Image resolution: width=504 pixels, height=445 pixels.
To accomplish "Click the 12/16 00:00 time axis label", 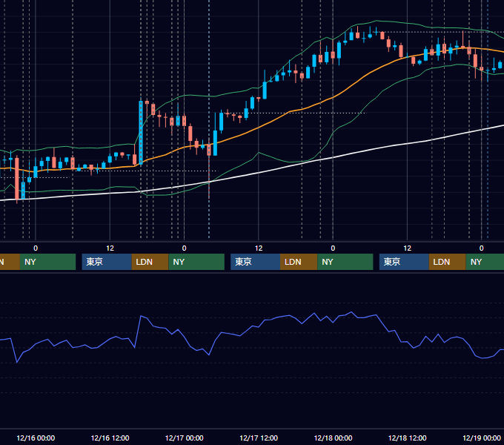I will (36, 438).
